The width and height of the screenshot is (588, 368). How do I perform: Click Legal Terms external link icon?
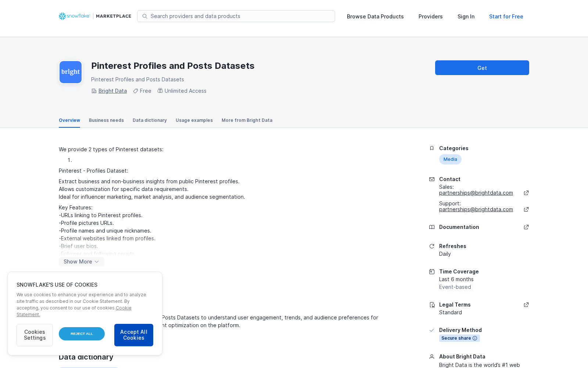[526, 305]
